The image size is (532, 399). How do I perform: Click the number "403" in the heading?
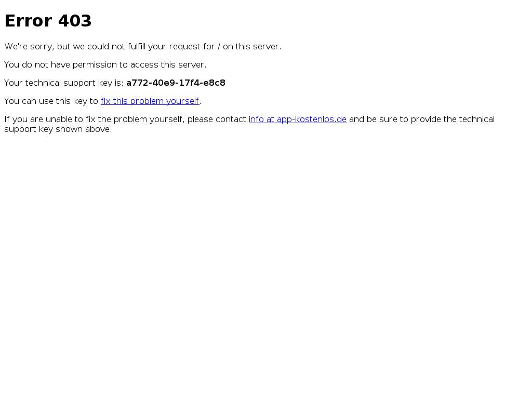click(x=75, y=21)
